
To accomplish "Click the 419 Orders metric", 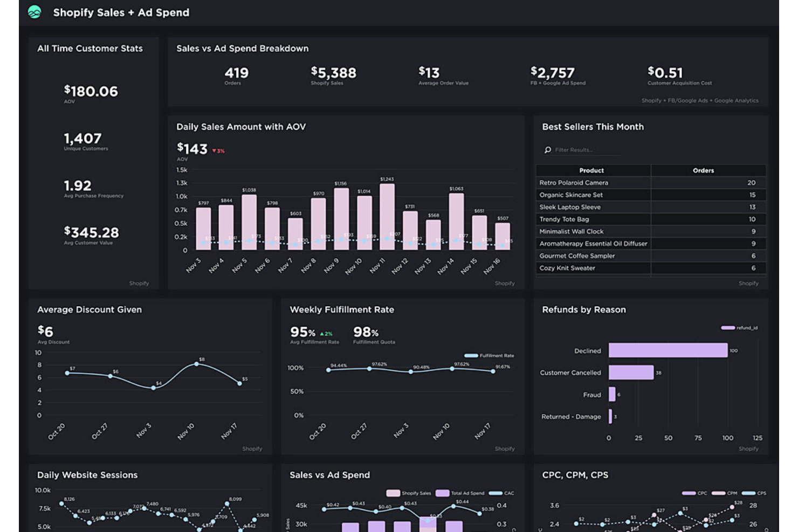I will [x=237, y=73].
